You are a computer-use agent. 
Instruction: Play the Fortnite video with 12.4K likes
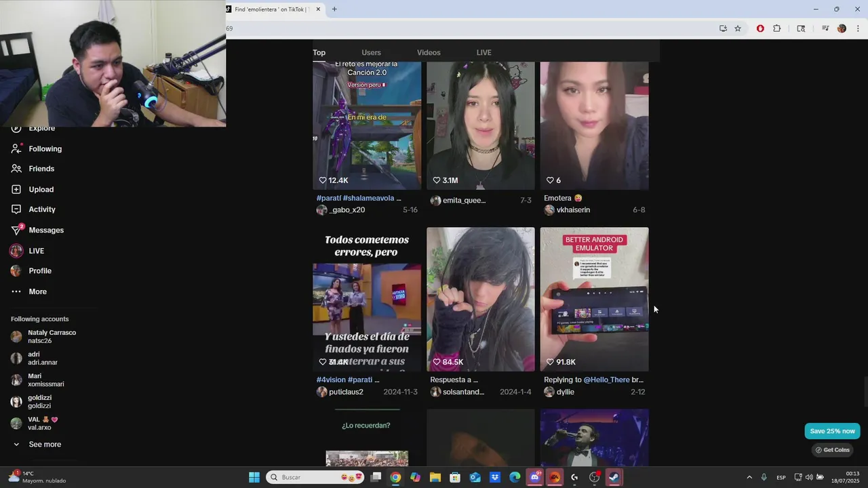[367, 125]
